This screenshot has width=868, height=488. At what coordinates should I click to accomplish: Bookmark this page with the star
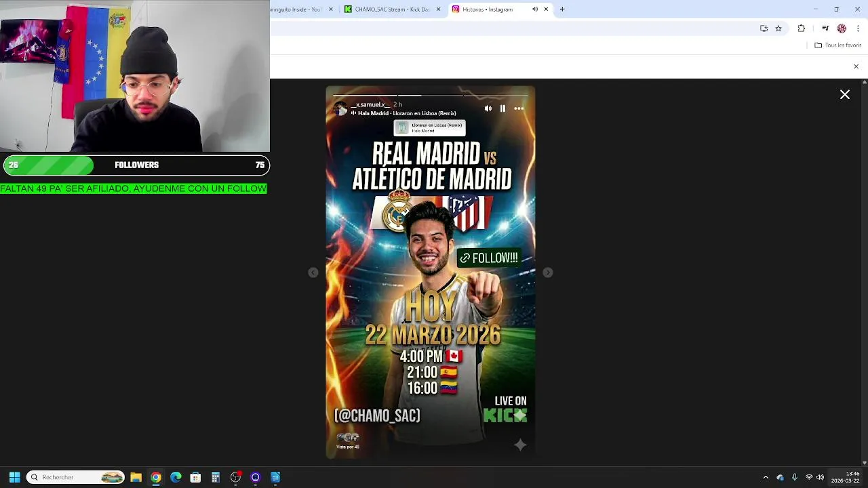click(778, 28)
